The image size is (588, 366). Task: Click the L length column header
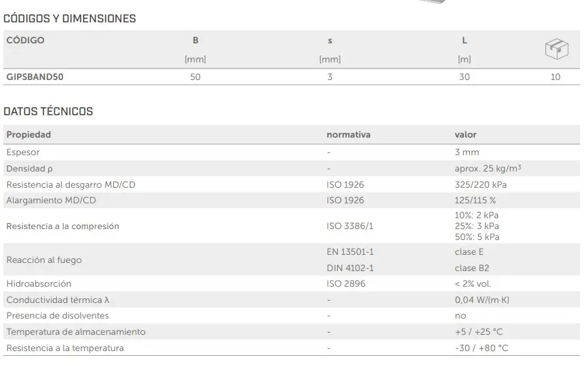coord(465,41)
